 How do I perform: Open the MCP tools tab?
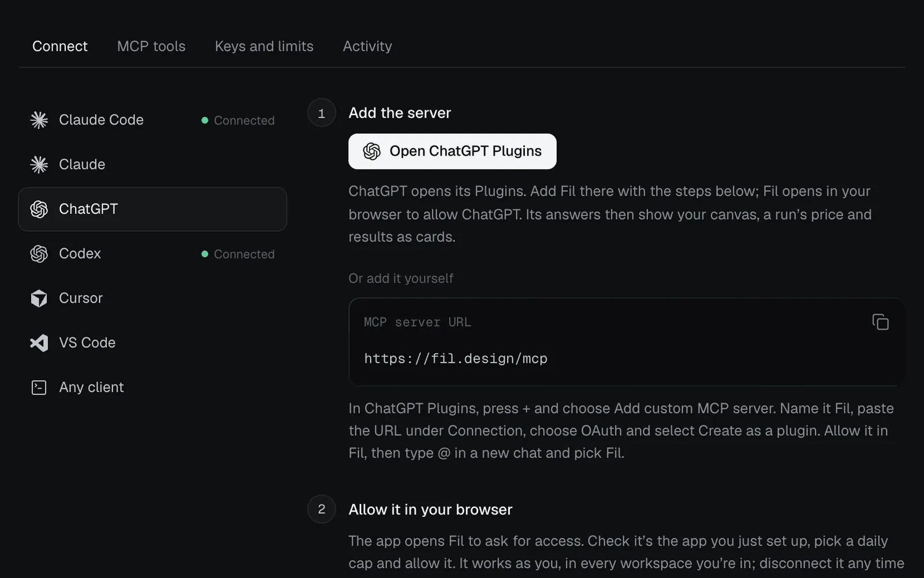[151, 46]
